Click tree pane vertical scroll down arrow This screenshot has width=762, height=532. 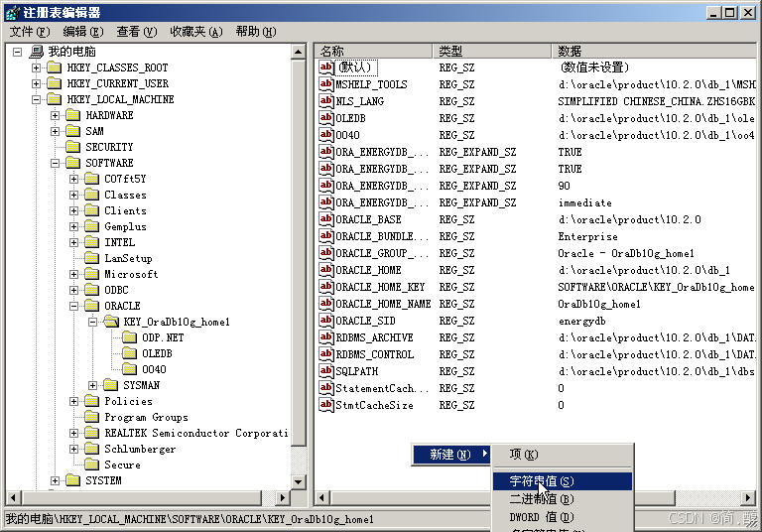click(x=299, y=482)
